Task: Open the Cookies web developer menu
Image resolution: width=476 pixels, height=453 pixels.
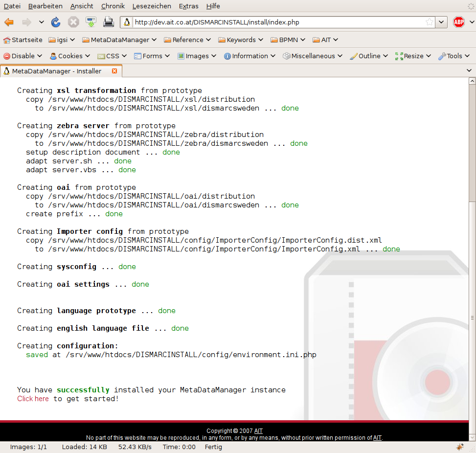Action: point(70,56)
